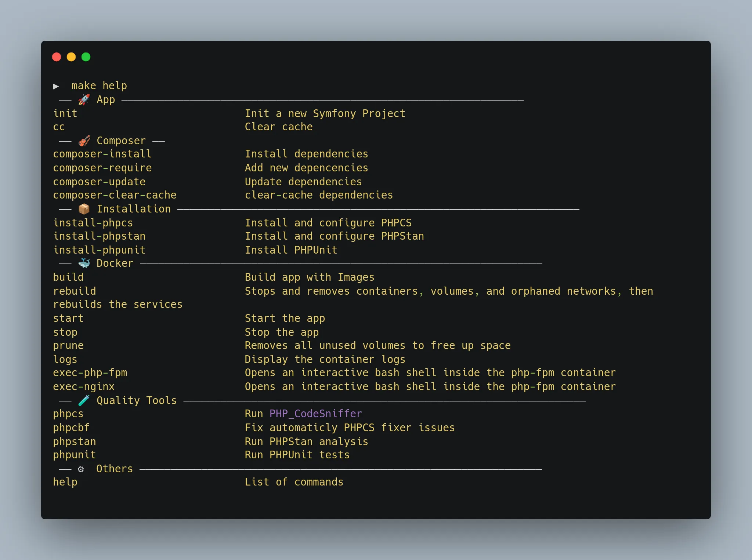Viewport: 752px width, 560px height.
Task: Click the 'logs' command name
Action: coord(65,360)
